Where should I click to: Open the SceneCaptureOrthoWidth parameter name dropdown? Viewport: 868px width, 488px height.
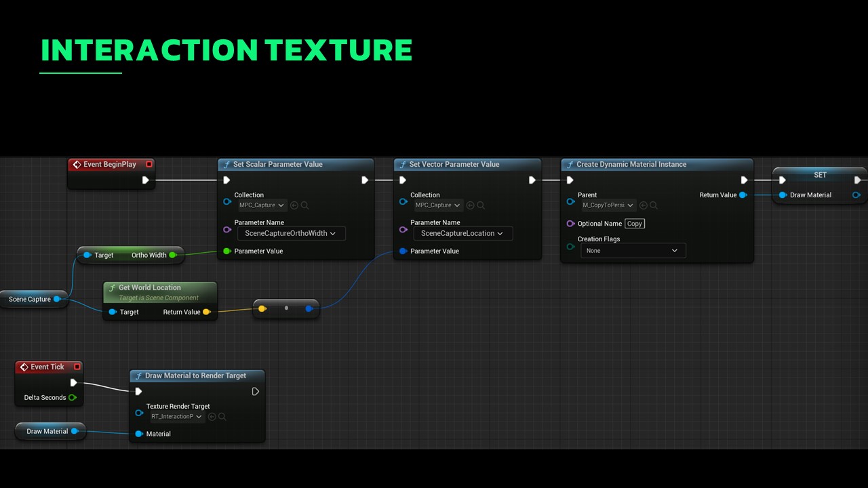(291, 233)
